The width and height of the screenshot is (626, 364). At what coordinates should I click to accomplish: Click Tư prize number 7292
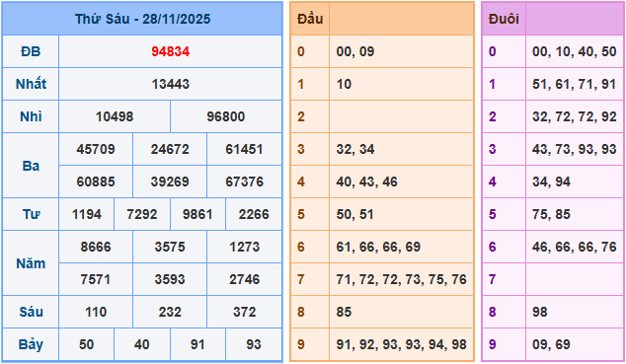142,214
